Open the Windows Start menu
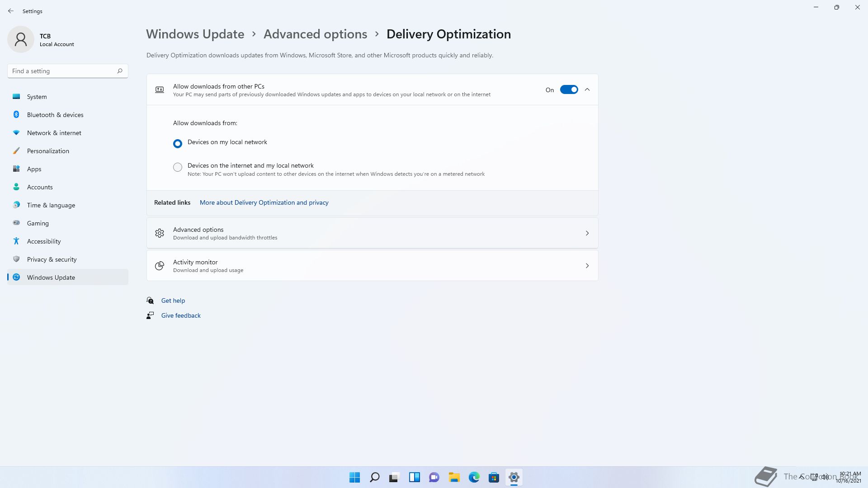This screenshot has height=488, width=868. (x=355, y=477)
